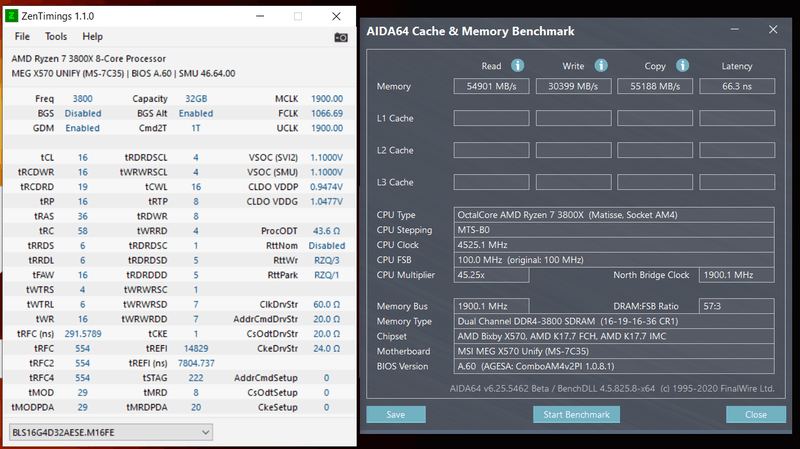The width and height of the screenshot is (800, 449).
Task: Click the CPU Type field in AIDA64
Action: (614, 215)
